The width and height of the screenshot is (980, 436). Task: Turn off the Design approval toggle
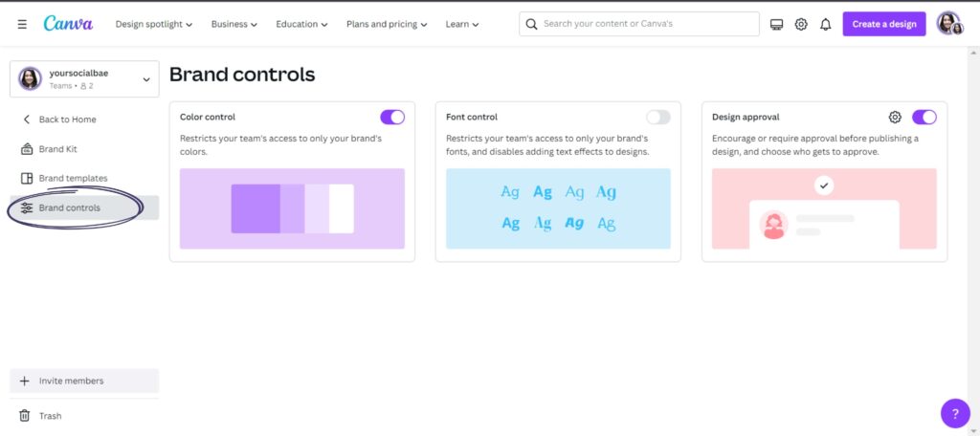point(924,117)
